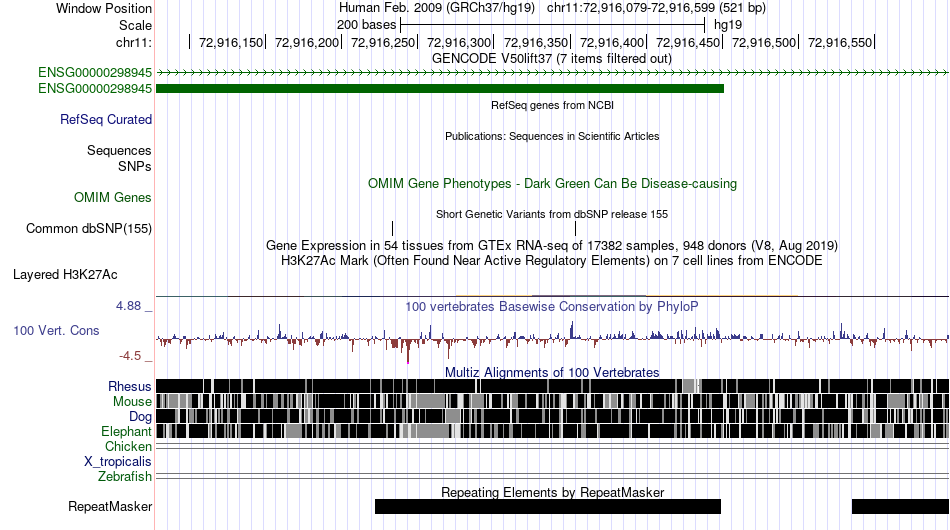
Task: Click the Chicken alignment label
Action: (x=128, y=446)
